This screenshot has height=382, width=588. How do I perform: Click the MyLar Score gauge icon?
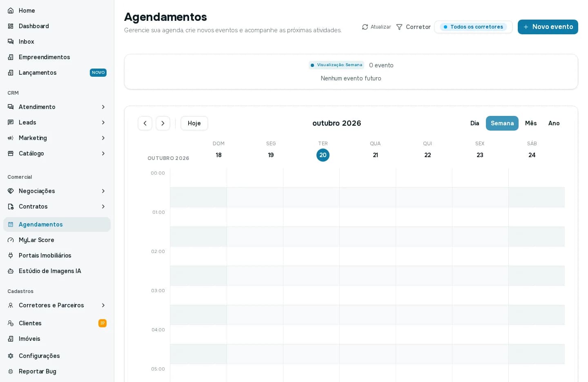[x=11, y=240]
